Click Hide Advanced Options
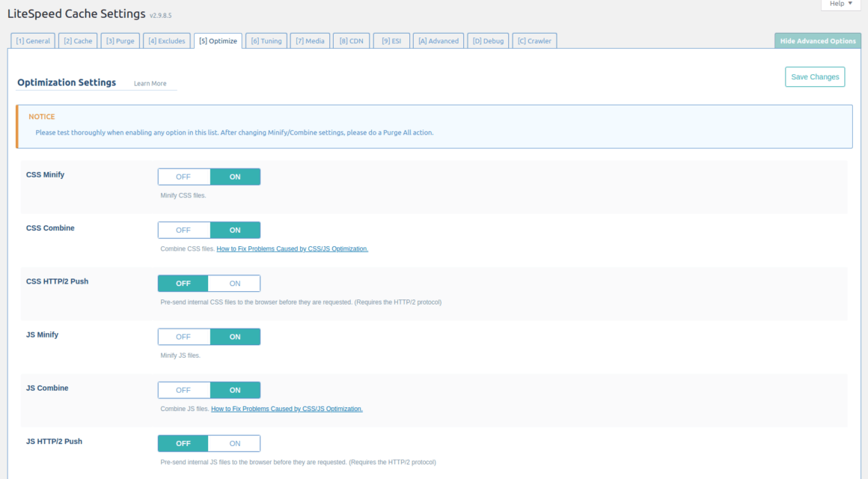Screen dimensions: 868x479 (817, 40)
